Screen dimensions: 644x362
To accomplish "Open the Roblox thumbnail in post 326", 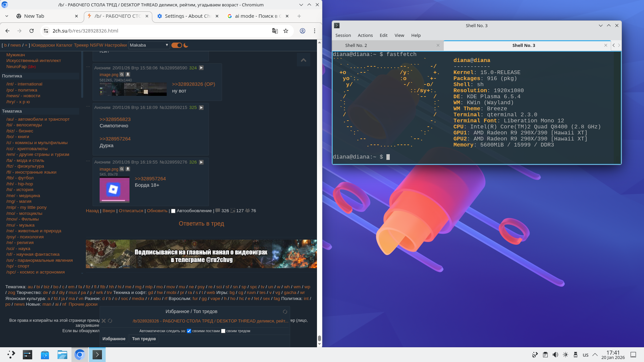I will coord(114,190).
